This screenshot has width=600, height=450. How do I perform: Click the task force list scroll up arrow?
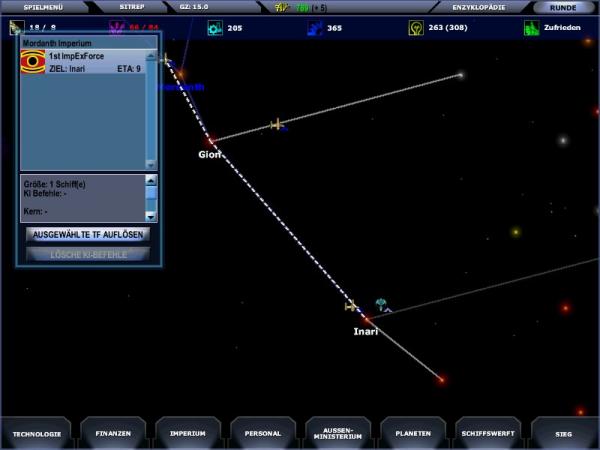151,56
